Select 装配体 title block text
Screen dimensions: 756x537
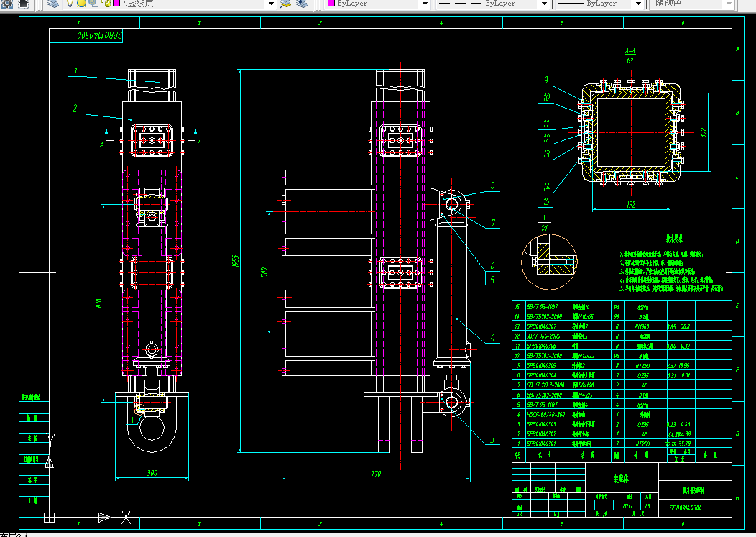[x=621, y=478]
